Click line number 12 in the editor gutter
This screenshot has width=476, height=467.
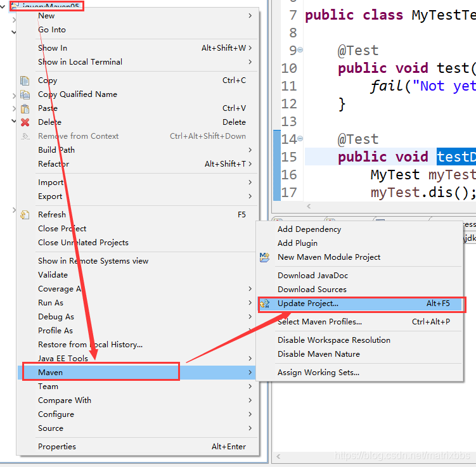(x=288, y=104)
